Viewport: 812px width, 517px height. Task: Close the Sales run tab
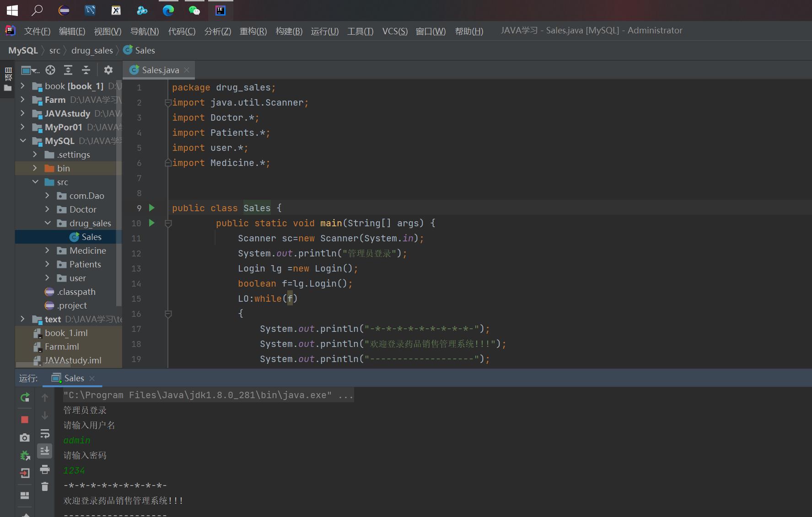coord(92,378)
